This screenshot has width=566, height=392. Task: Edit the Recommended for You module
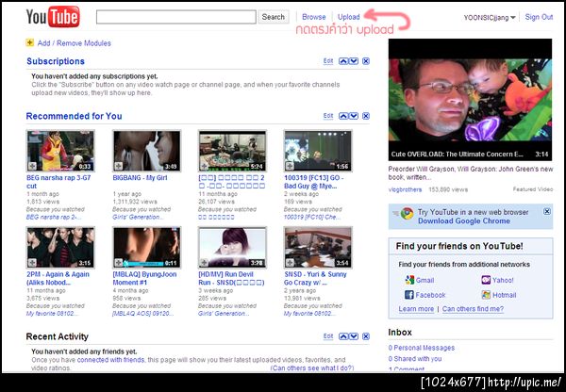[328, 116]
